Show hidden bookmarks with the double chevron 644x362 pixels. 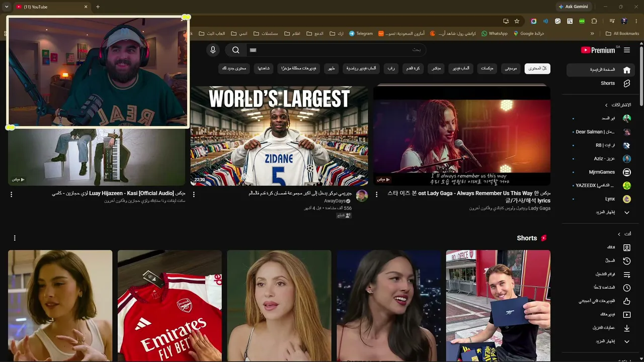[592, 34]
